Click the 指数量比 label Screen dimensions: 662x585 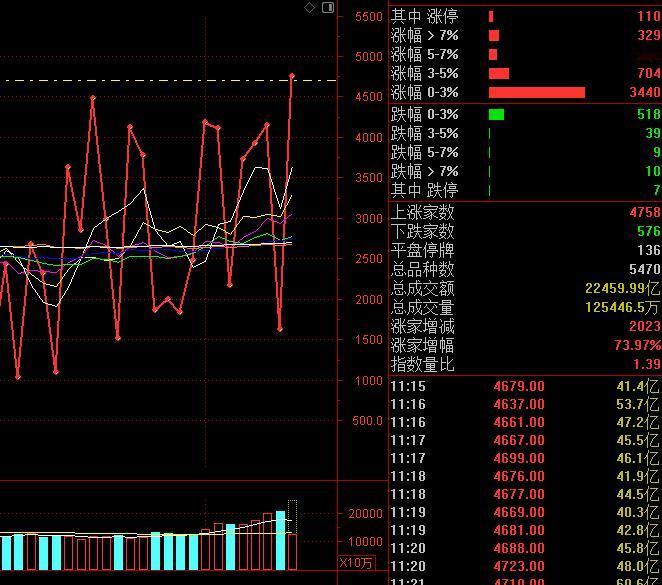point(422,364)
